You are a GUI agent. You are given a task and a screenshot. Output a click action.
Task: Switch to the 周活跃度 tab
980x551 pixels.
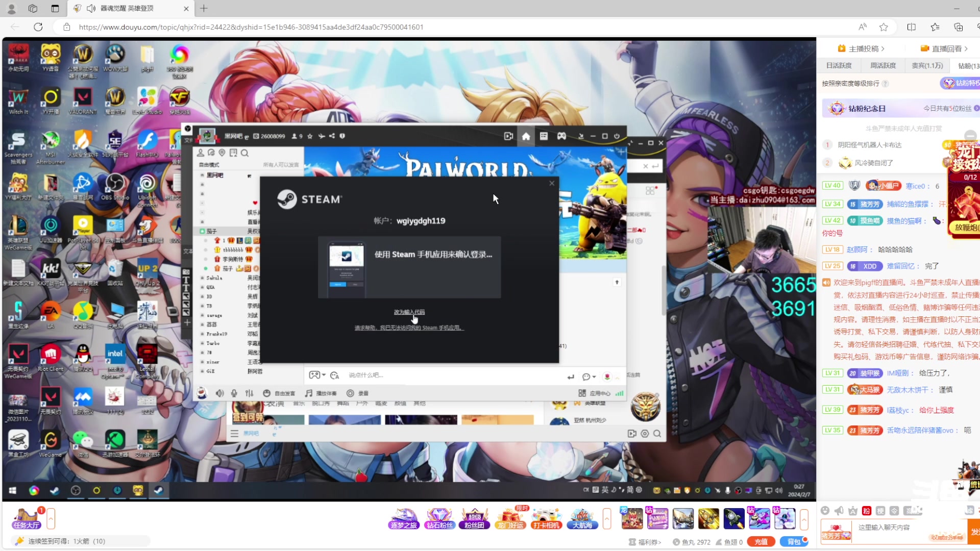[x=883, y=65]
